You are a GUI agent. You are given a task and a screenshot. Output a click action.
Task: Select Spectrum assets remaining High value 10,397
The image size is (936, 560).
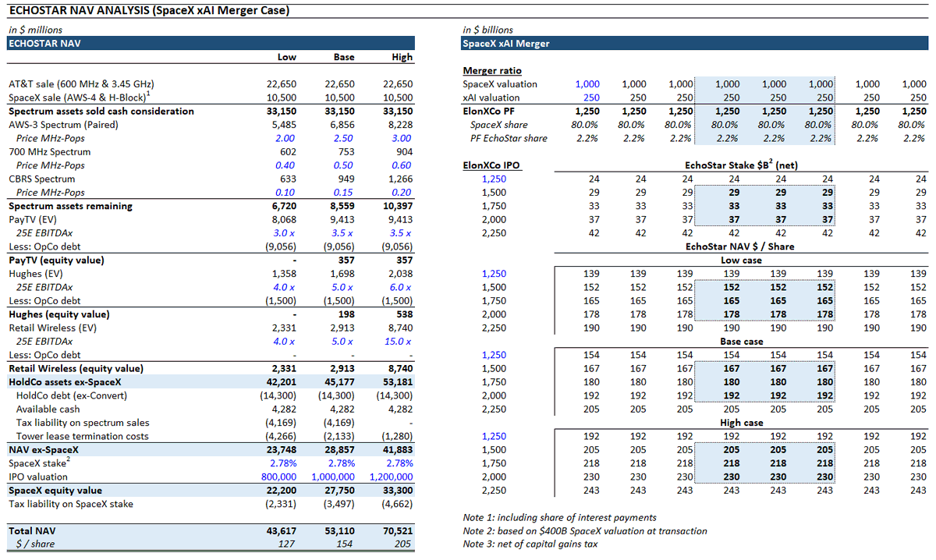pos(397,206)
